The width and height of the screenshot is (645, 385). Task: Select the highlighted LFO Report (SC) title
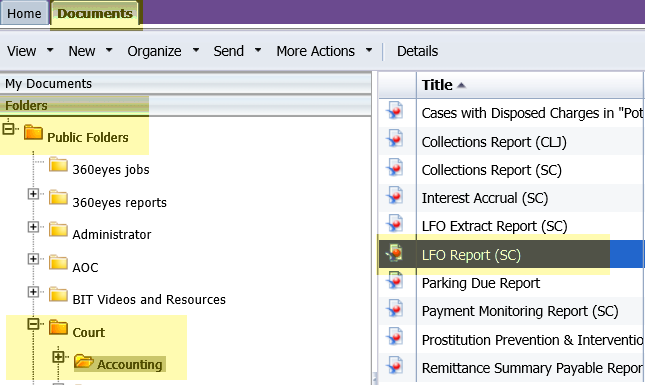pos(471,255)
